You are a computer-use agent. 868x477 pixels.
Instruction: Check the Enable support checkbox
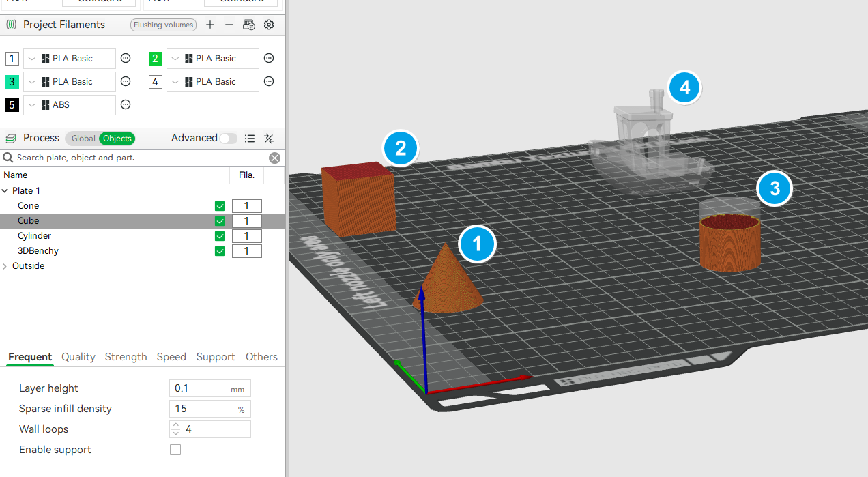point(175,450)
